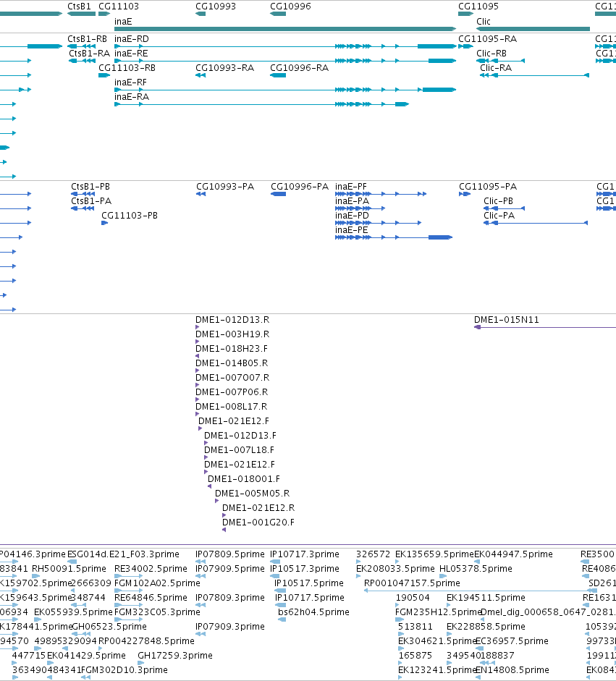Select BAC end DME1-014B05.R

(197, 371)
